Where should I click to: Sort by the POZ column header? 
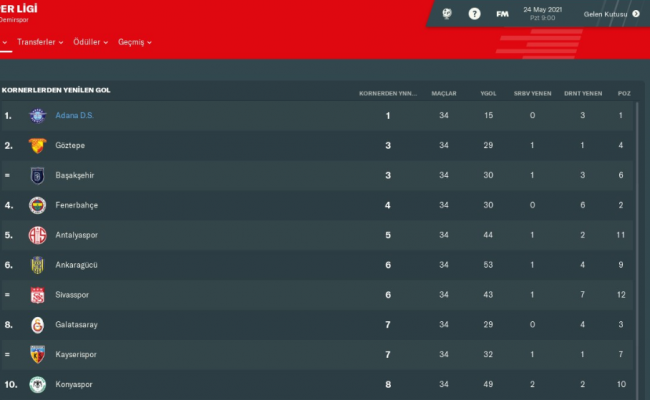click(624, 92)
